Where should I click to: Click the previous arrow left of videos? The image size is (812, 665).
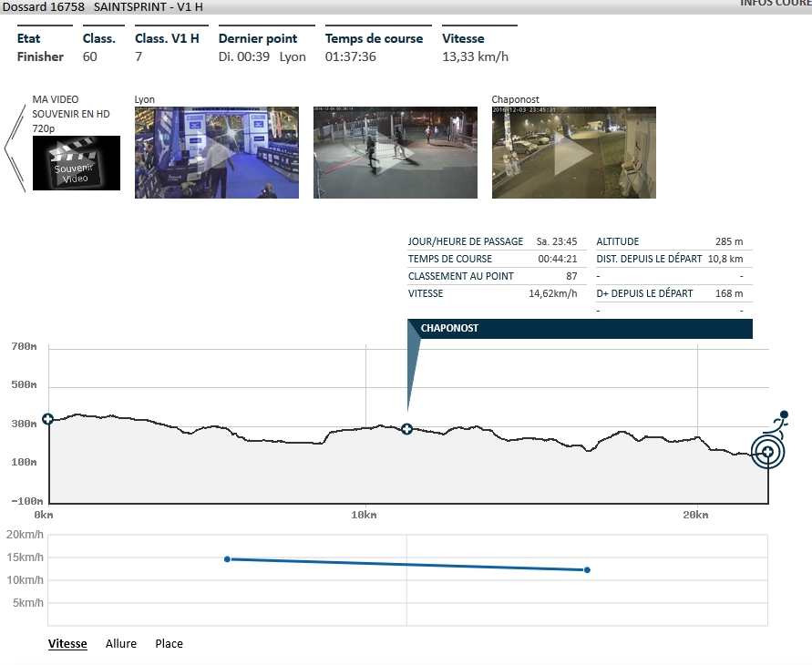[15, 148]
